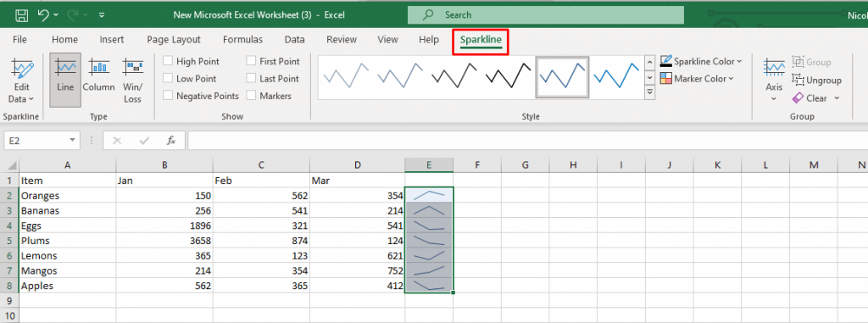868x323 pixels.
Task: Click style gallery scroll-up arrow
Action: 650,62
